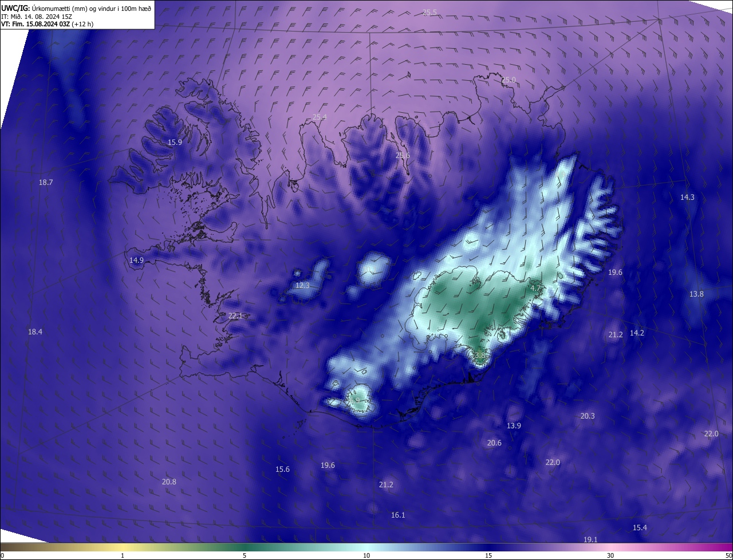Click the 15 tick label on the color scale
733x560 pixels.
click(x=488, y=555)
